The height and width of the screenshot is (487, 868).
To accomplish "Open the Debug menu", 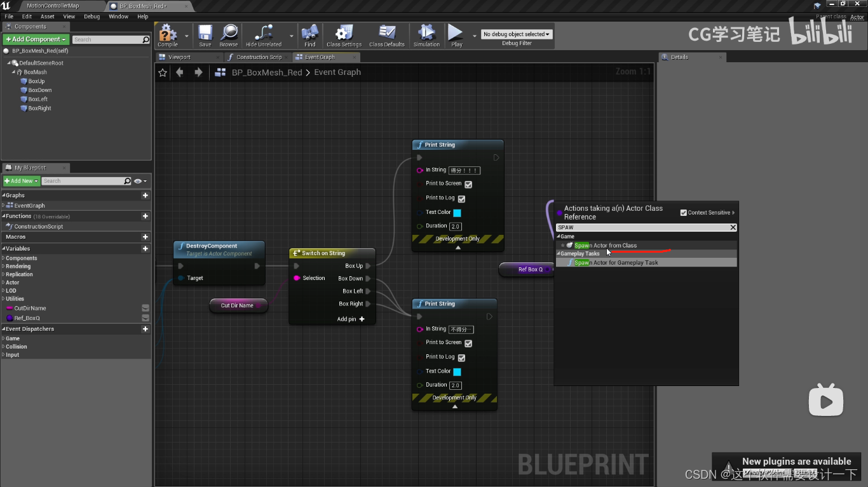I will click(x=92, y=17).
